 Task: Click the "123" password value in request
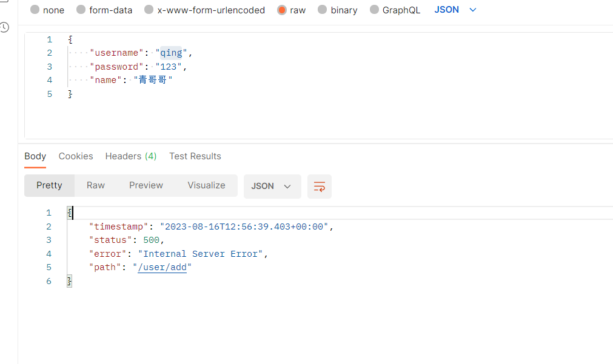click(169, 67)
